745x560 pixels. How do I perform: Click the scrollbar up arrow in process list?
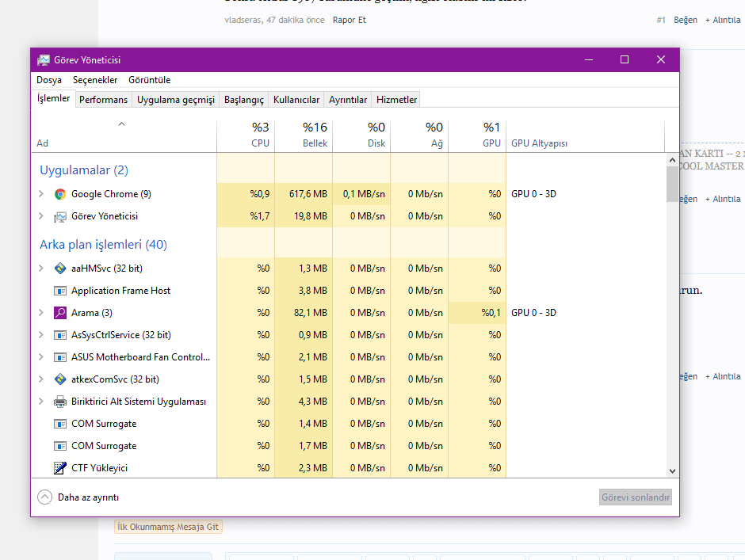pos(672,160)
